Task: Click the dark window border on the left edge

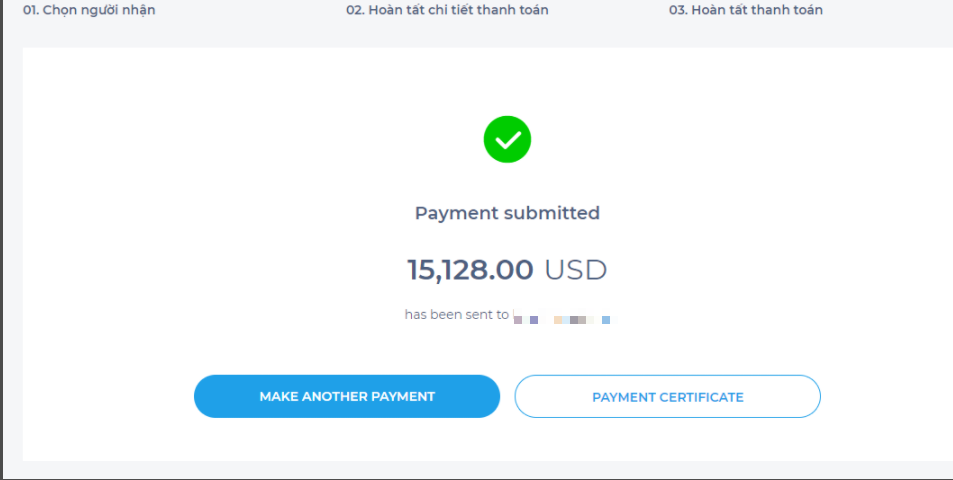Action: pos(2,240)
